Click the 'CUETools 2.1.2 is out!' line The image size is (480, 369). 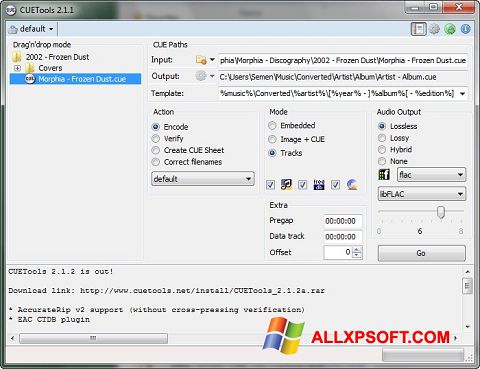[61, 272]
